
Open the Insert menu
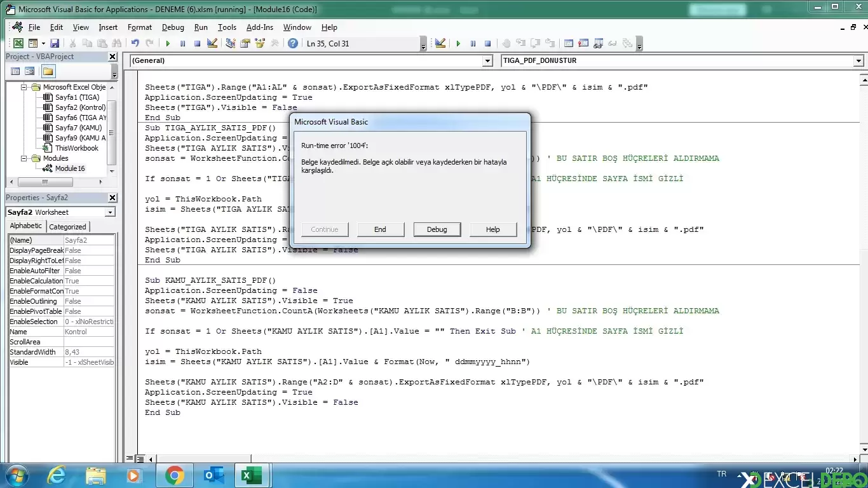click(108, 27)
